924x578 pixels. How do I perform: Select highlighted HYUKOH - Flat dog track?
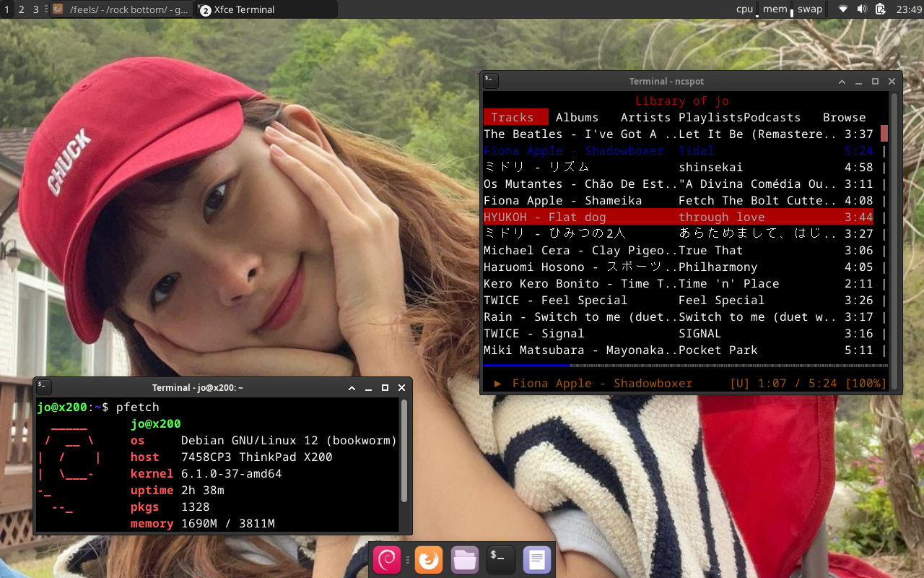pos(679,217)
